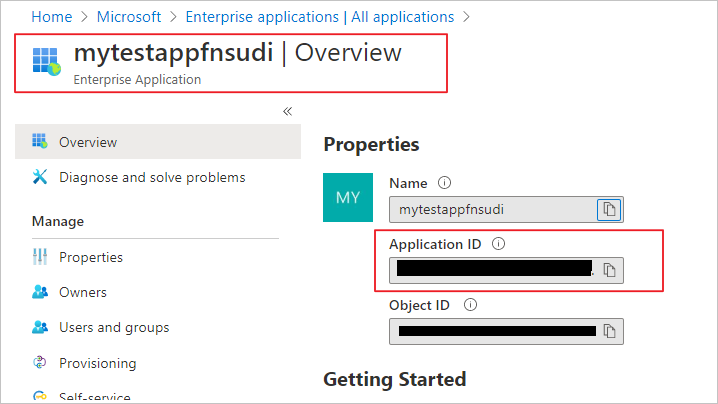Click the Users and groups icon
The image size is (718, 404).
[40, 327]
